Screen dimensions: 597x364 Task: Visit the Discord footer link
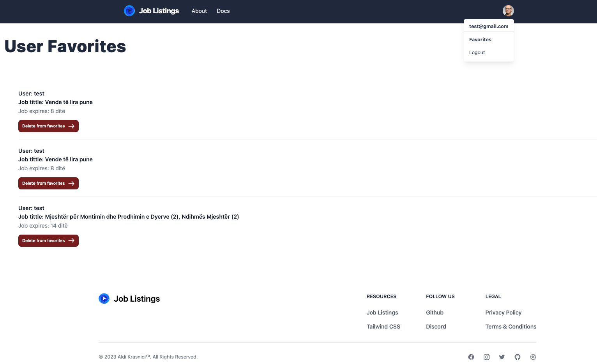pyautogui.click(x=436, y=327)
